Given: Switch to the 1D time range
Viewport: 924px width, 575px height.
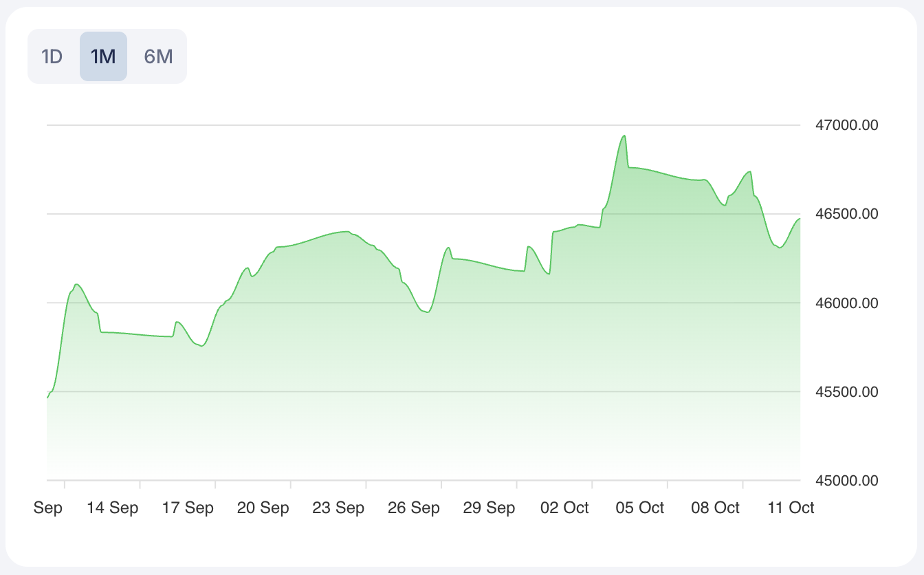Looking at the screenshot, I should click(52, 56).
